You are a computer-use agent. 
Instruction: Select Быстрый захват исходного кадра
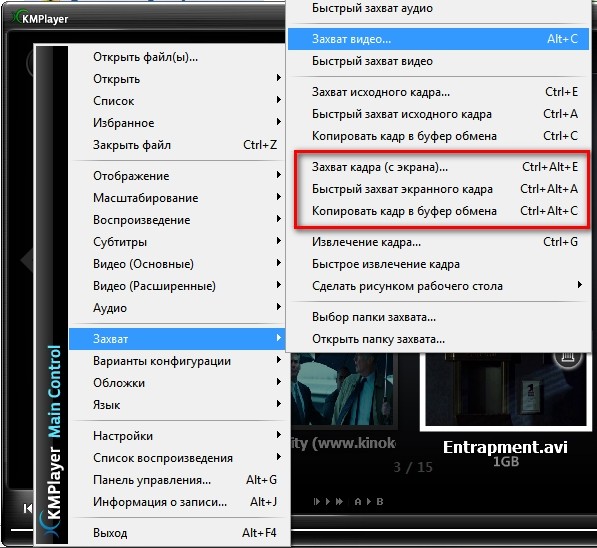(438, 114)
